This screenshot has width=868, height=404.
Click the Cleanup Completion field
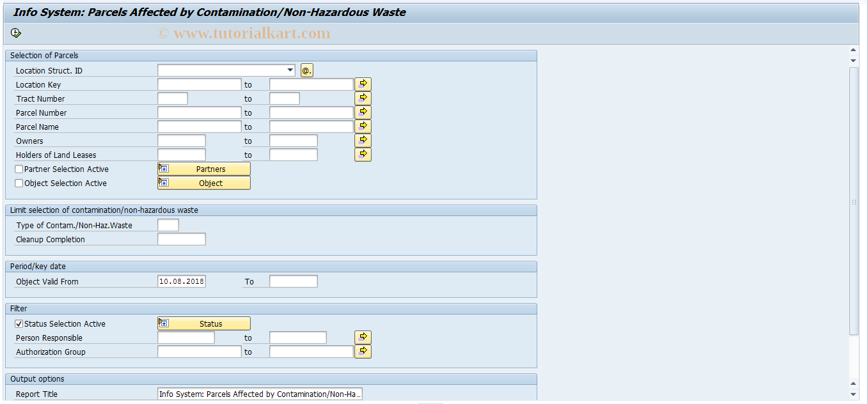coord(182,239)
